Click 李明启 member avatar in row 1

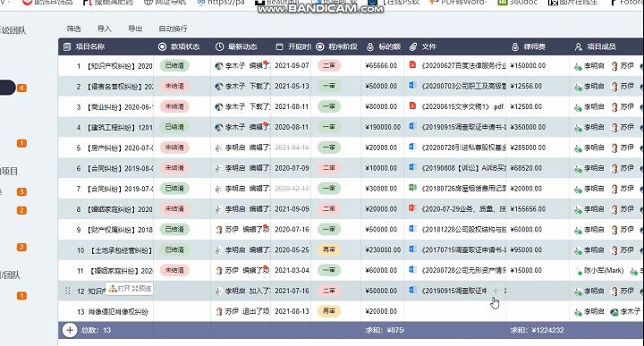click(x=579, y=66)
